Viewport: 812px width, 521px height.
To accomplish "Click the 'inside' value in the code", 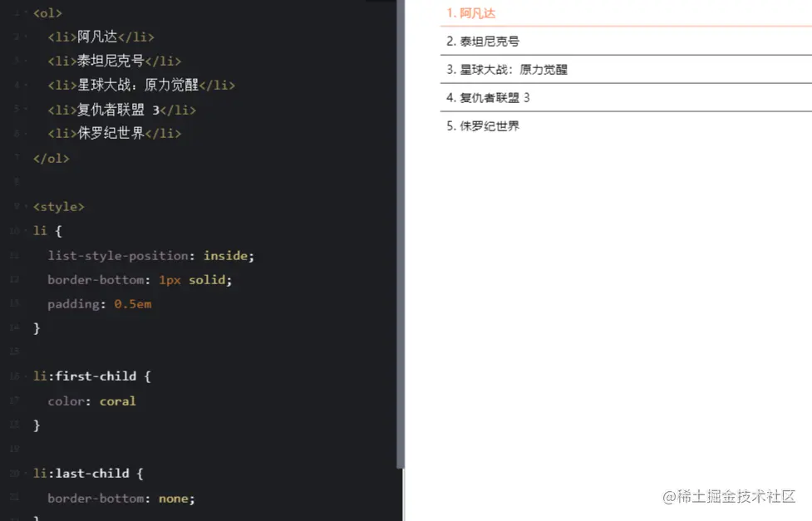I will pos(225,255).
